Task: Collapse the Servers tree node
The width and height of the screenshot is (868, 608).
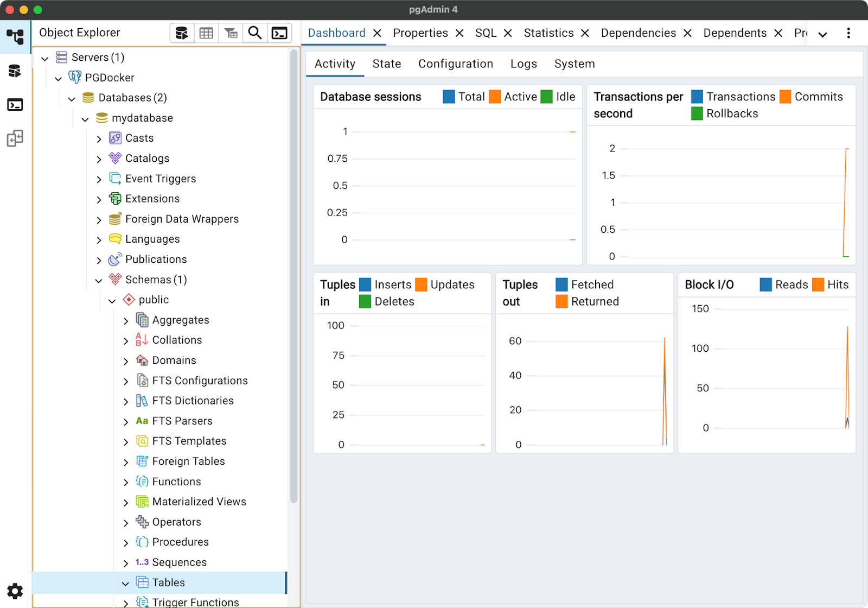Action: 45,58
